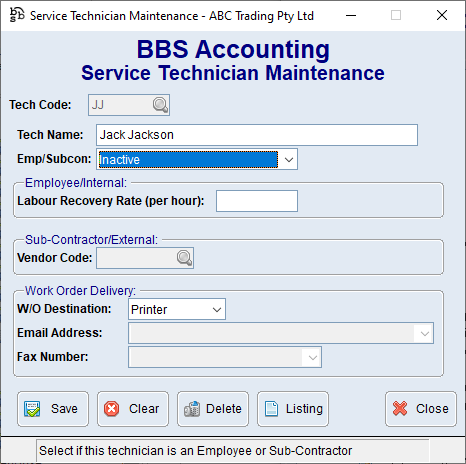Click the Listing button label
The width and height of the screenshot is (466, 464).
pyautogui.click(x=304, y=409)
